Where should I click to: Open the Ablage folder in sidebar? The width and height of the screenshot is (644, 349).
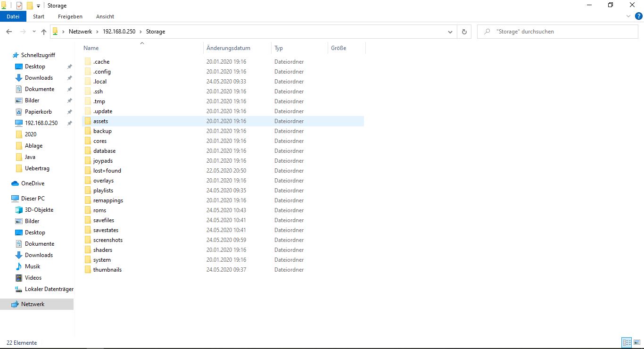[x=33, y=146]
